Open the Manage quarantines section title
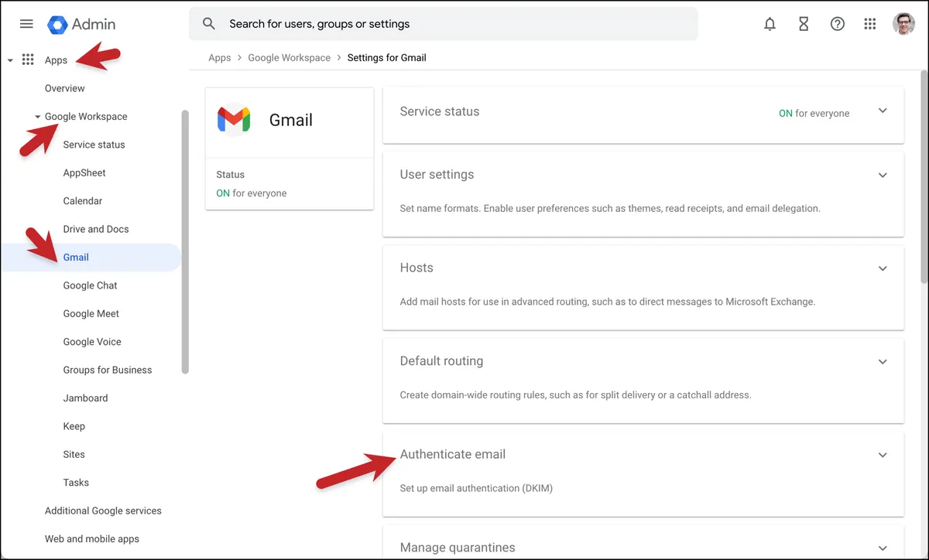This screenshot has height=560, width=929. click(458, 548)
